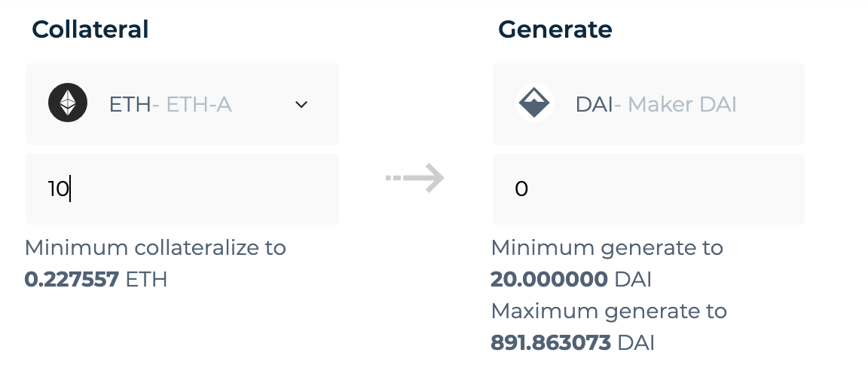Click the Generate heading
868x371 pixels.
tap(555, 29)
